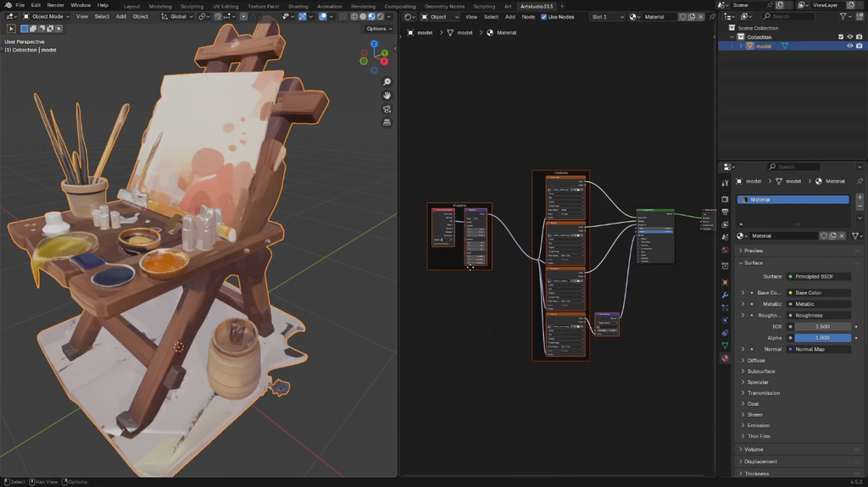This screenshot has height=487, width=868.
Task: Open the Render properties tab icon
Action: 726,199
